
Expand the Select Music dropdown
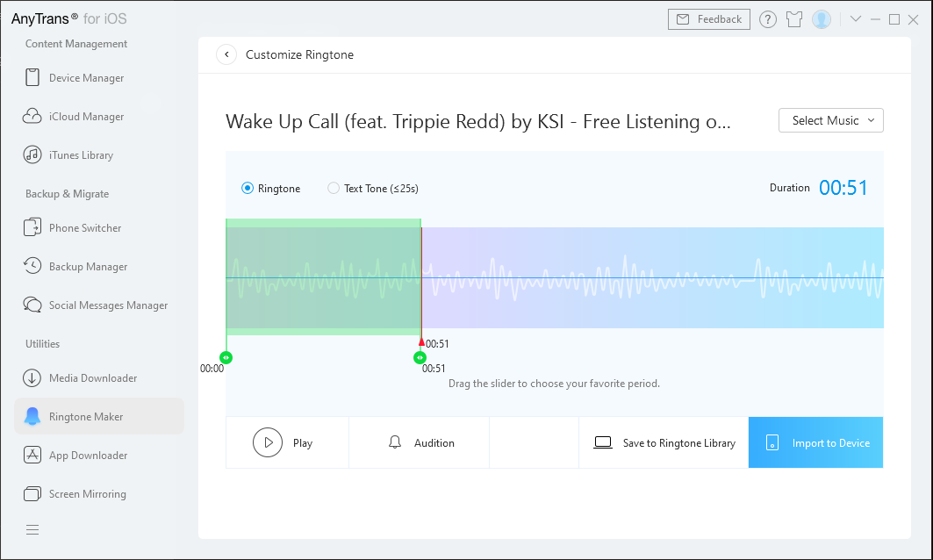pos(830,120)
